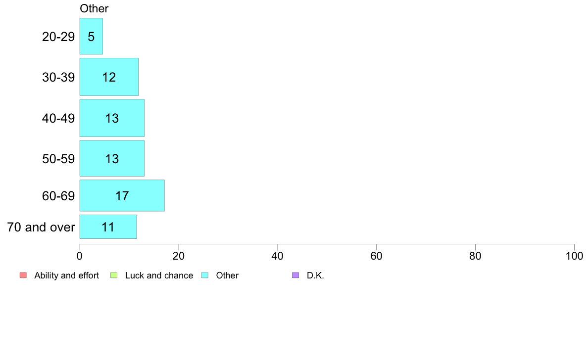The width and height of the screenshot is (588, 364).
Task: Click the 40 tick on the x-axis
Action: (278, 256)
